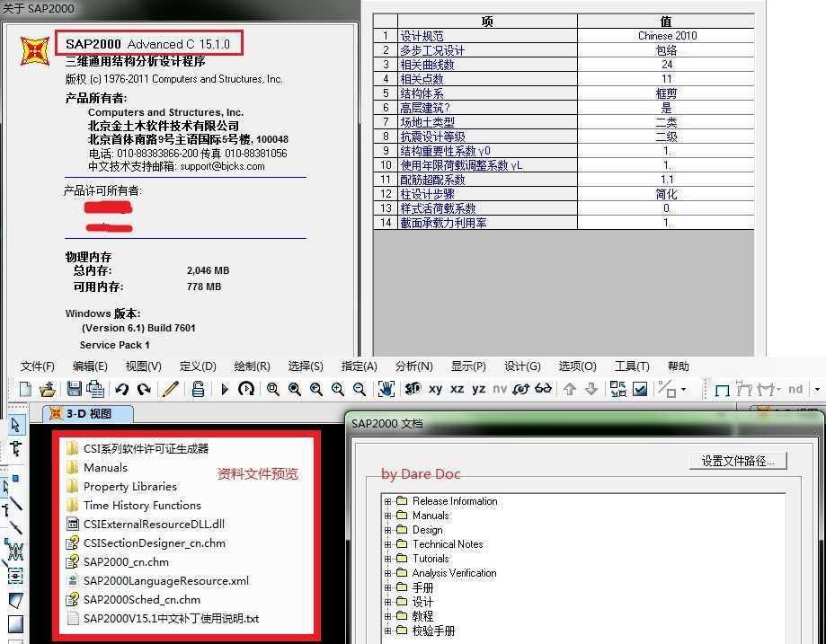Open toolbar overflow arrow at far right
This screenshot has width=826, height=644.
pyautogui.click(x=817, y=390)
